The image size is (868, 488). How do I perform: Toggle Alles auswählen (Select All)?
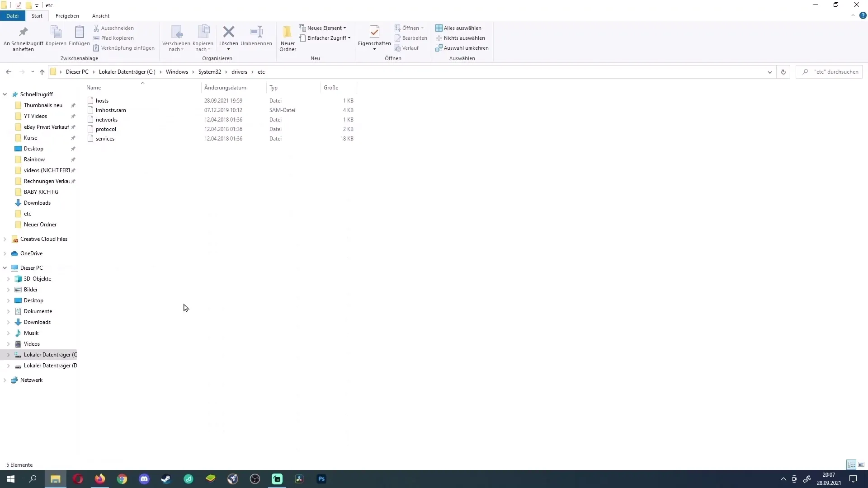460,28
